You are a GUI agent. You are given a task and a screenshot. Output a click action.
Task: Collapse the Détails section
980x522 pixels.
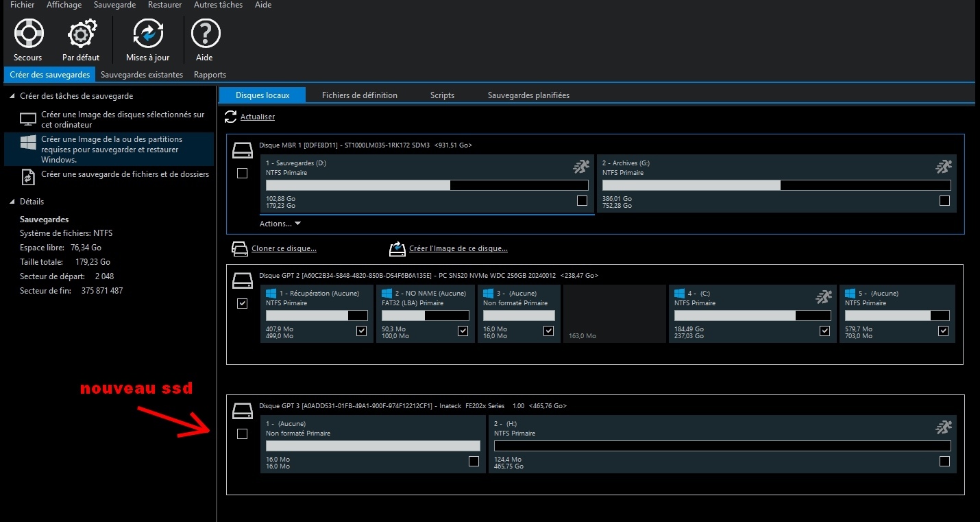pyautogui.click(x=12, y=202)
